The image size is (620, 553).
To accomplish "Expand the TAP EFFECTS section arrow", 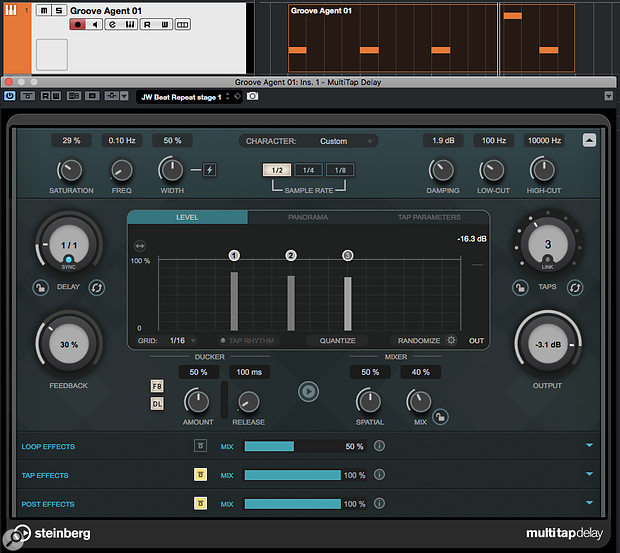I will [589, 474].
